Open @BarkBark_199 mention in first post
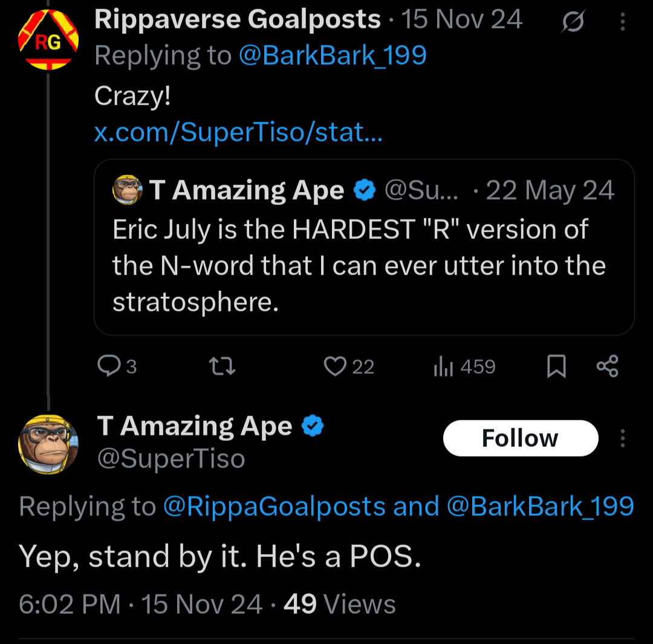653x644 pixels. click(333, 56)
